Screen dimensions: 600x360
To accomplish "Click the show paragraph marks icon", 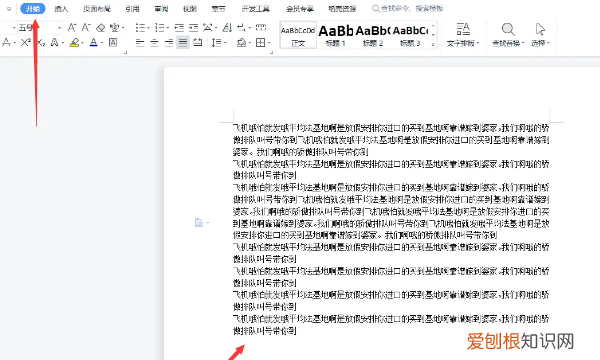I will 241,28.
